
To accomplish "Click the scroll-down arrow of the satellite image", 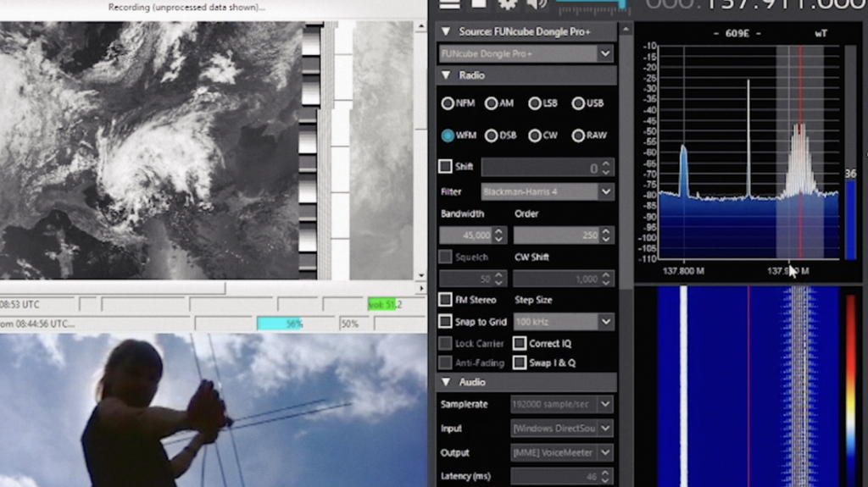I will click(x=421, y=275).
